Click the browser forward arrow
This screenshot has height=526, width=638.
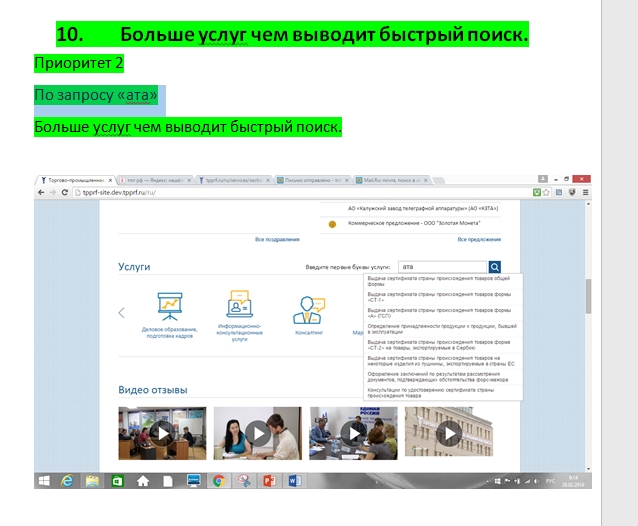[53, 192]
